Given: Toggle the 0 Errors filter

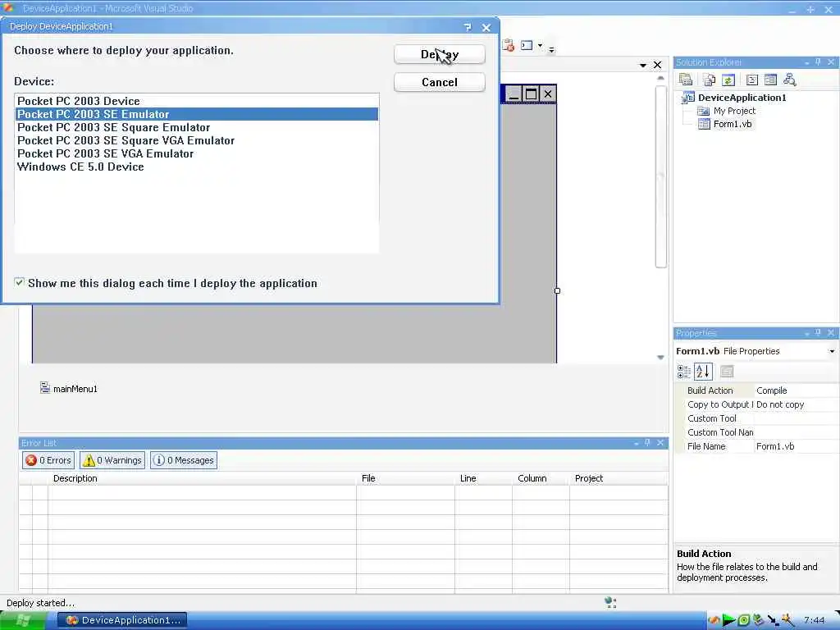Looking at the screenshot, I should point(48,460).
